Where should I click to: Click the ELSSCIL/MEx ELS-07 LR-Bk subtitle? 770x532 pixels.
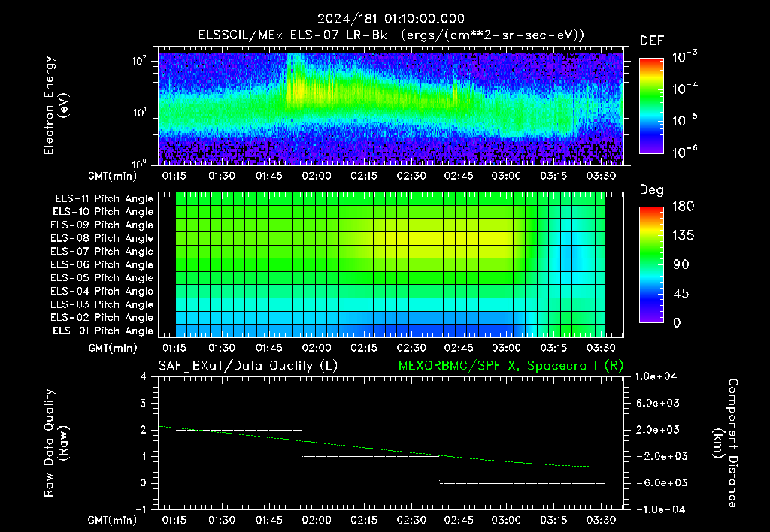(x=391, y=35)
